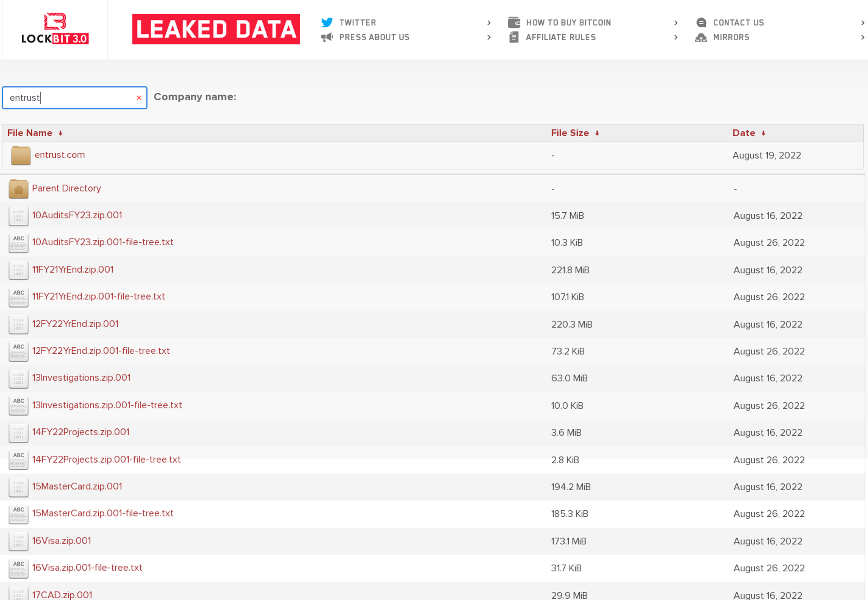Expand chevron next to Press About Us

pyautogui.click(x=489, y=37)
